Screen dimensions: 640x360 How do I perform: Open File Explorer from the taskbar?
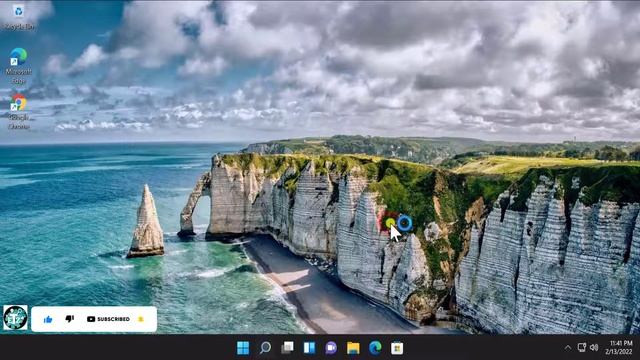click(353, 348)
